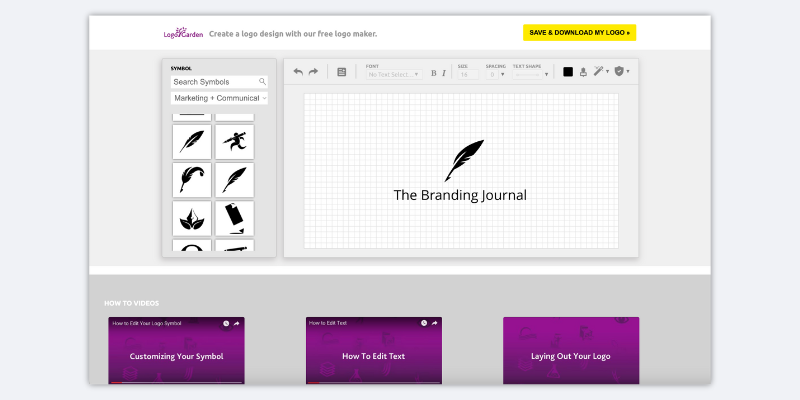Open the Text Shape dropdown

[531, 74]
